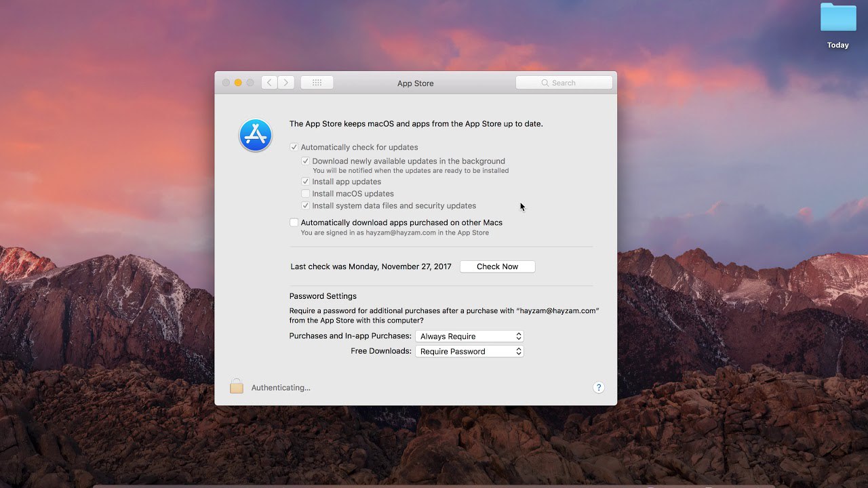Show all preferences with the grid button
Screen dimensions: 868x488
[317, 83]
